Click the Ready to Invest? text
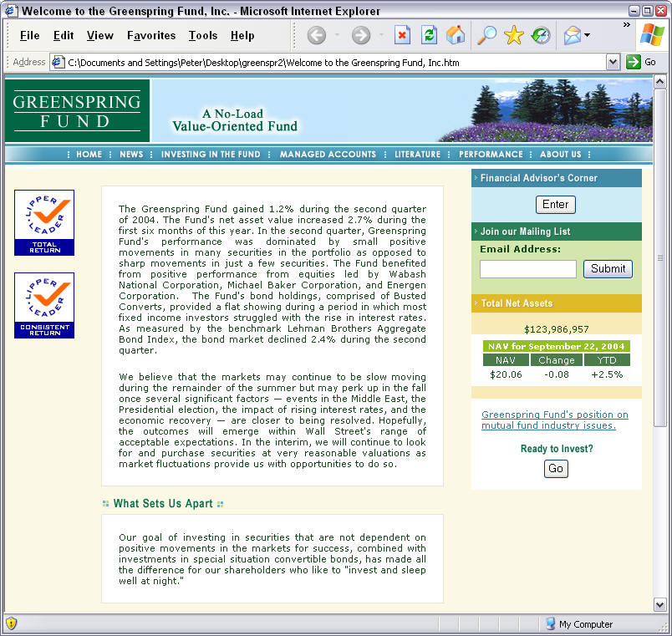This screenshot has height=636, width=672. [557, 449]
